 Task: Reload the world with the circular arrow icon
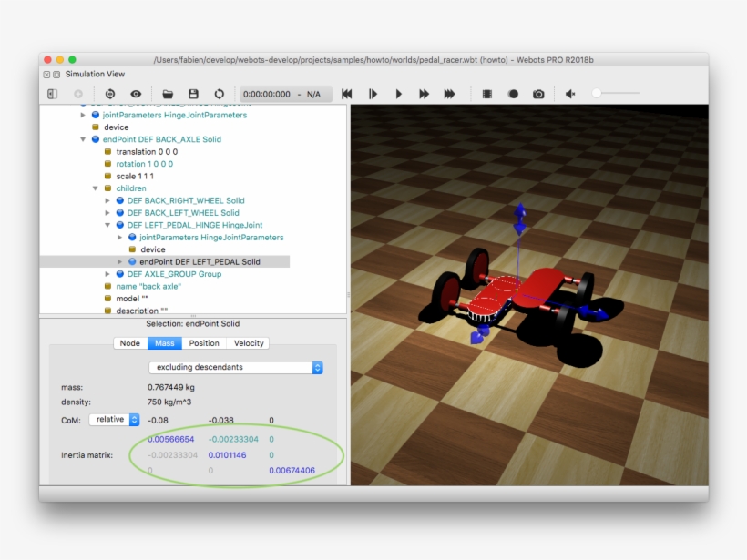pos(219,94)
